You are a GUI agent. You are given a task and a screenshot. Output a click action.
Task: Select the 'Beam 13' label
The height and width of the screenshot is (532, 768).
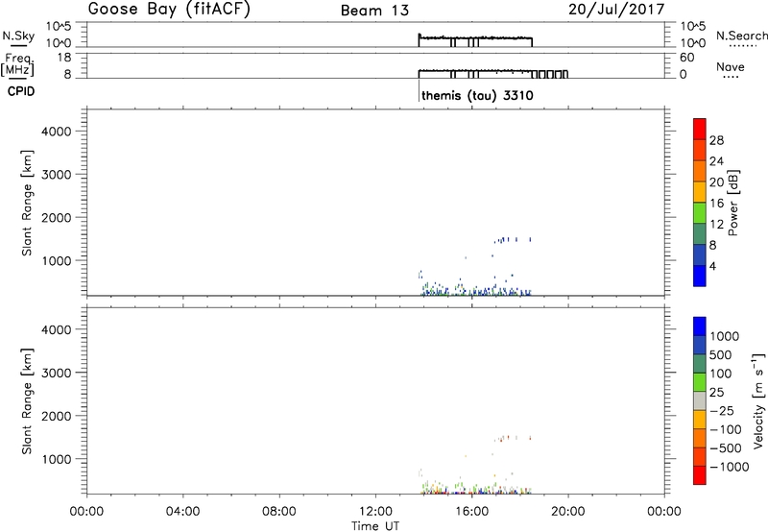click(x=374, y=11)
